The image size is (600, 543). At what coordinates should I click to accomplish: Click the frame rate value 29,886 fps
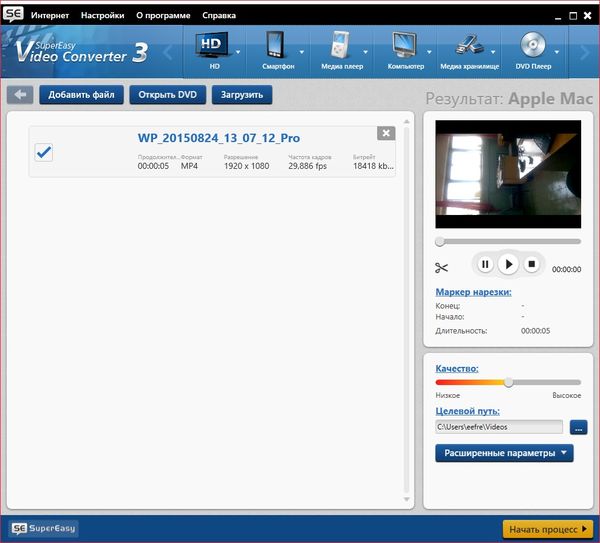pos(307,166)
